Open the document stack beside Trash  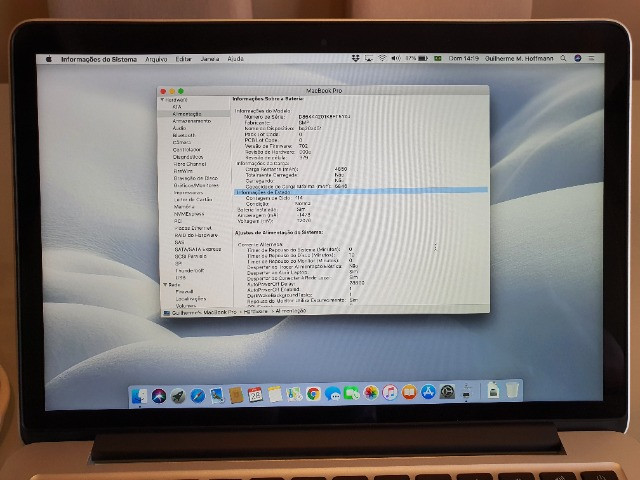(493, 390)
